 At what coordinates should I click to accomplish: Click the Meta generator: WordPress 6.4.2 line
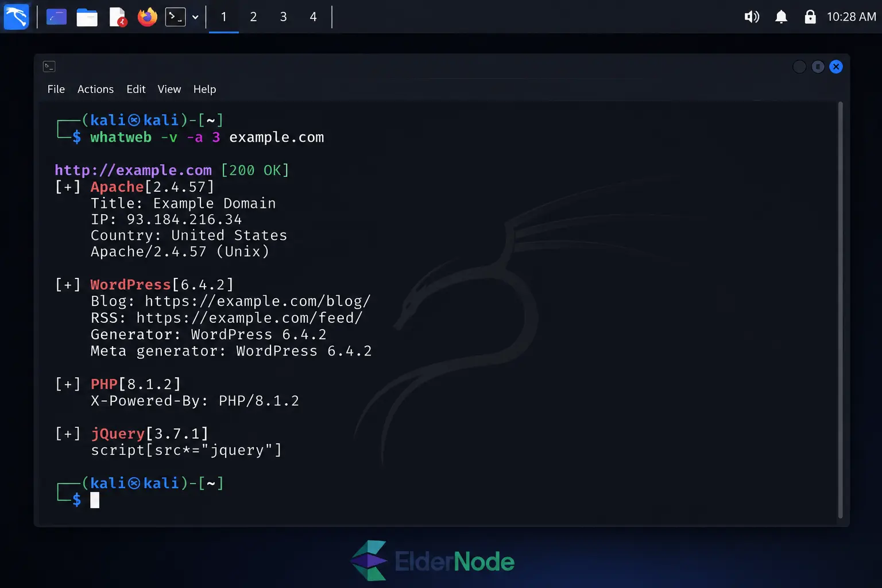point(231,351)
